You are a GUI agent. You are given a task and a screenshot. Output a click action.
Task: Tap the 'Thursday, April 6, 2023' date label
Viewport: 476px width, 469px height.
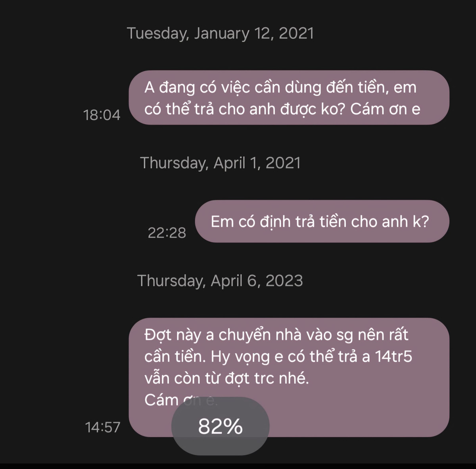pos(220,281)
